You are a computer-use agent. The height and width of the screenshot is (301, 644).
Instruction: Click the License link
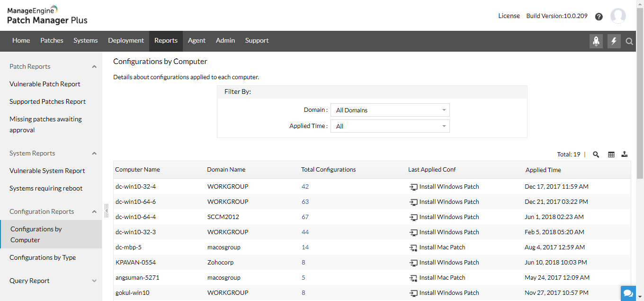click(509, 16)
